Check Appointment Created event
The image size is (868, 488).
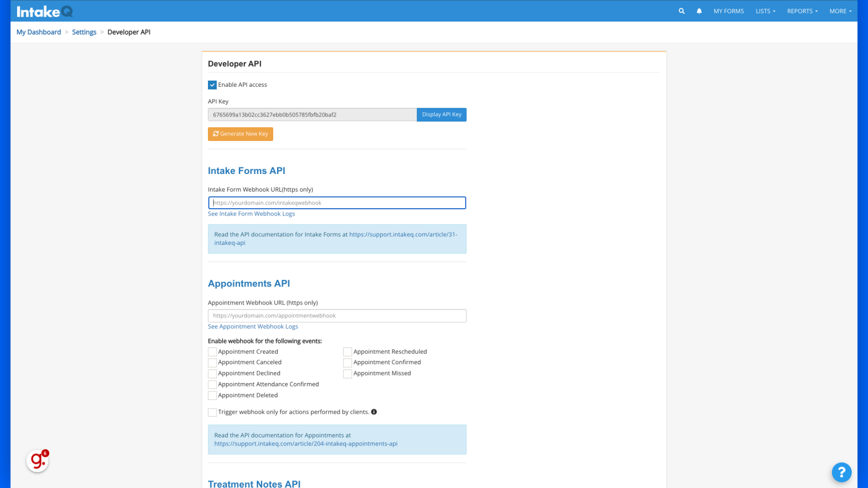pos(212,352)
